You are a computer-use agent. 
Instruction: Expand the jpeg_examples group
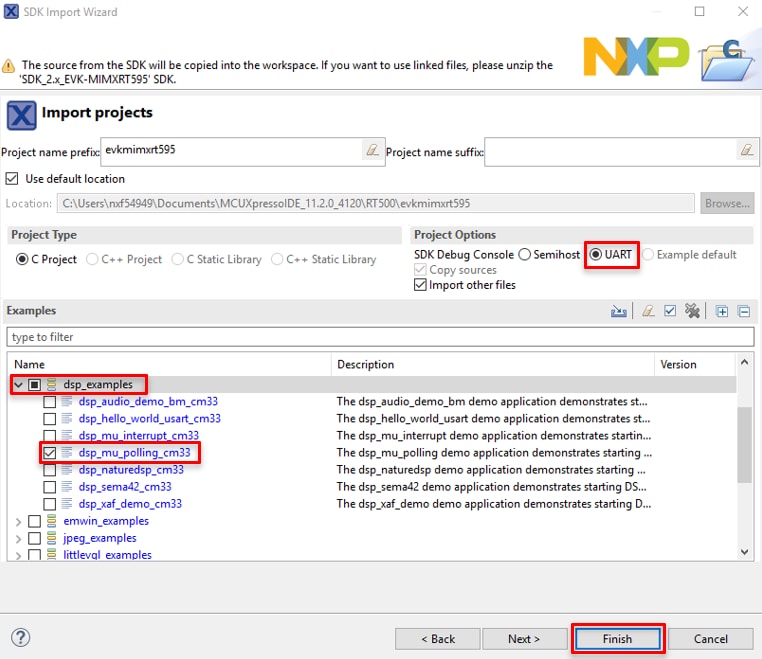tap(18, 538)
